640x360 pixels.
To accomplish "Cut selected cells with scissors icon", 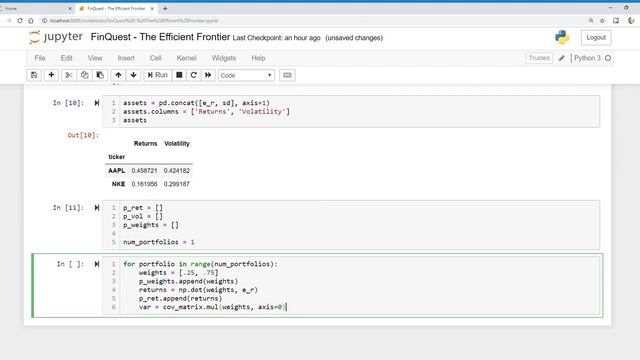I will [69, 75].
